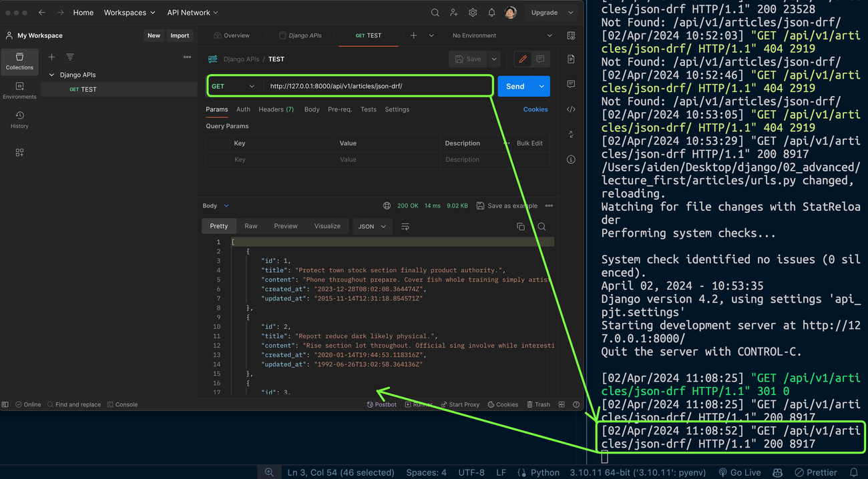The width and height of the screenshot is (868, 479).
Task: Click the configure workspace sidebar grid icon
Action: [x=19, y=153]
